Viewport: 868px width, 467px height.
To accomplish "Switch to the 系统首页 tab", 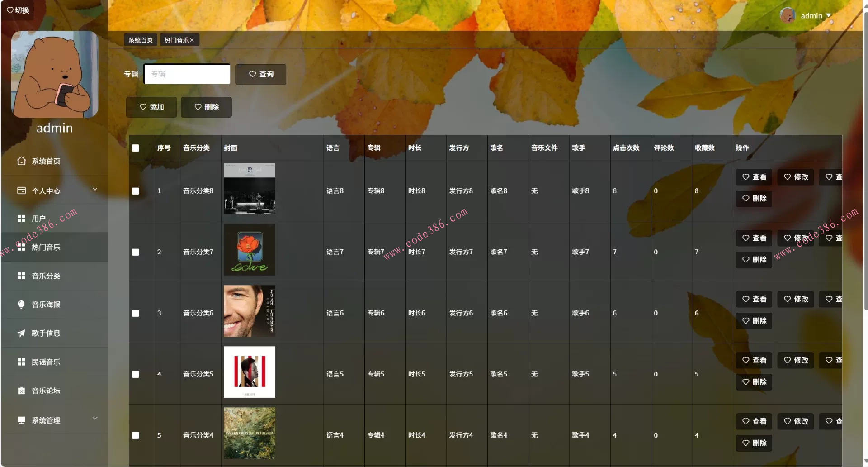I will pyautogui.click(x=141, y=40).
